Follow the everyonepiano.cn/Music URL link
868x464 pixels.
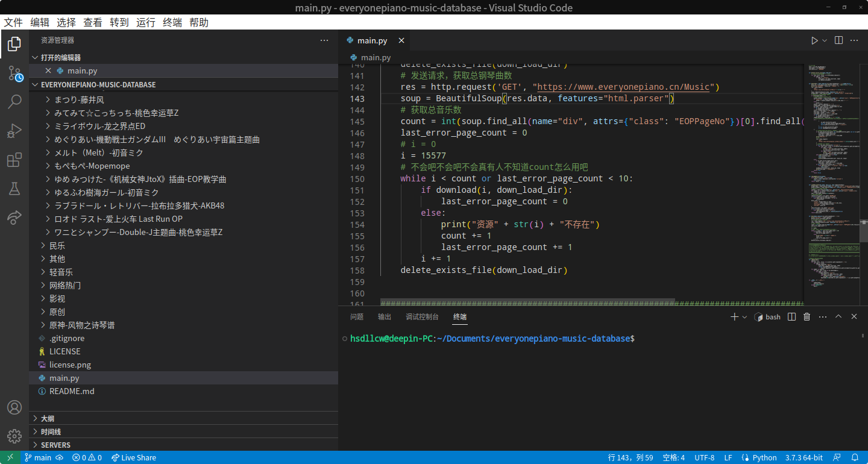[x=624, y=87]
